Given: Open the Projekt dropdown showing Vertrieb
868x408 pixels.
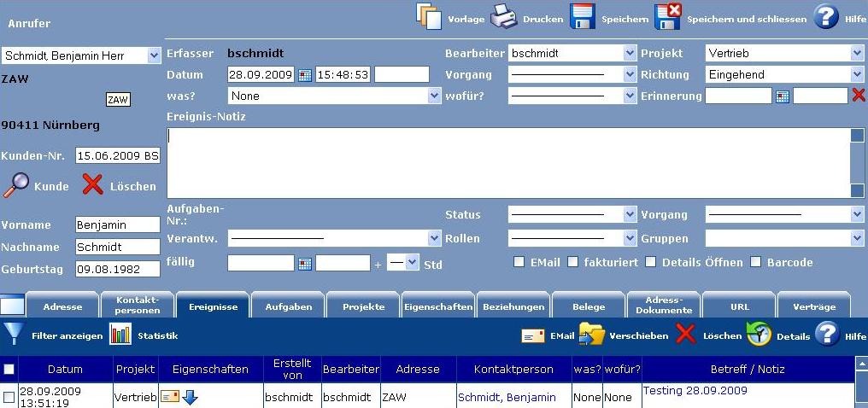Looking at the screenshot, I should point(785,53).
